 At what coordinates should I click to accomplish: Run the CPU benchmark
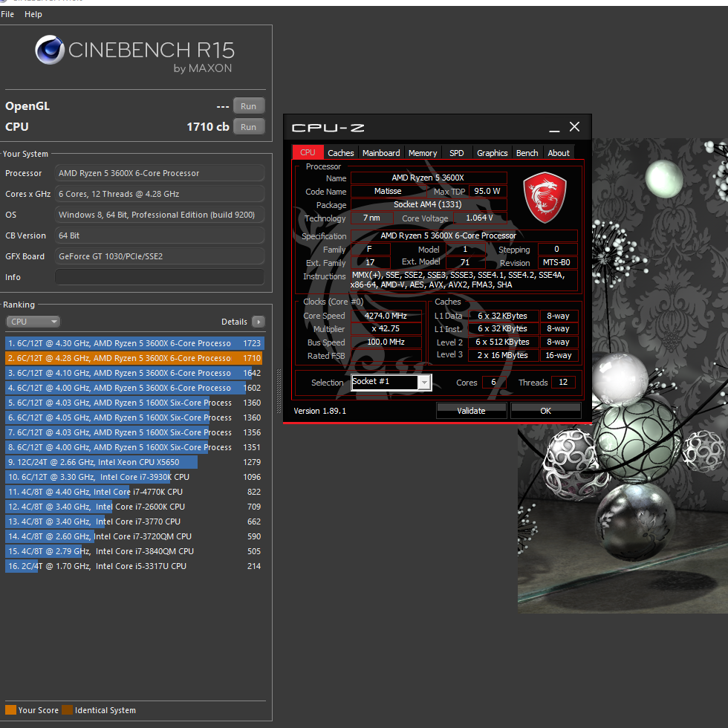click(248, 127)
